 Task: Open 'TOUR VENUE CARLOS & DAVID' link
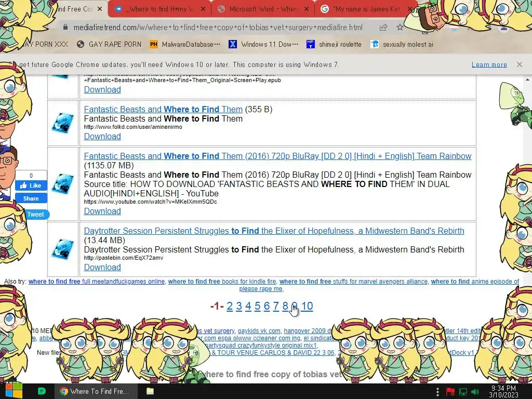point(273,353)
